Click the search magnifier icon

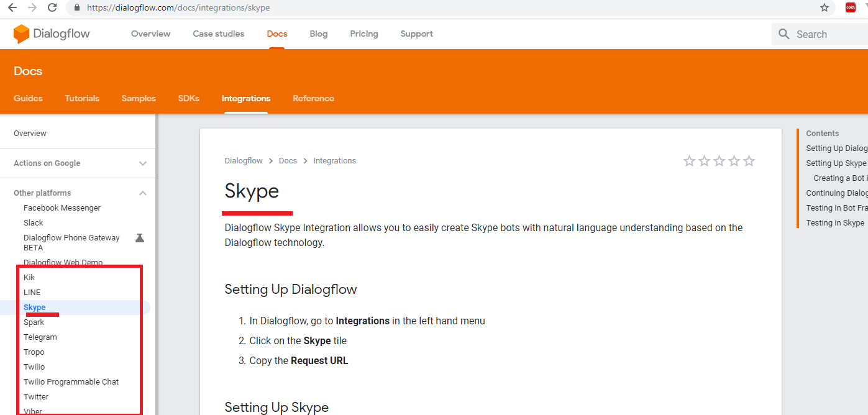[784, 34]
